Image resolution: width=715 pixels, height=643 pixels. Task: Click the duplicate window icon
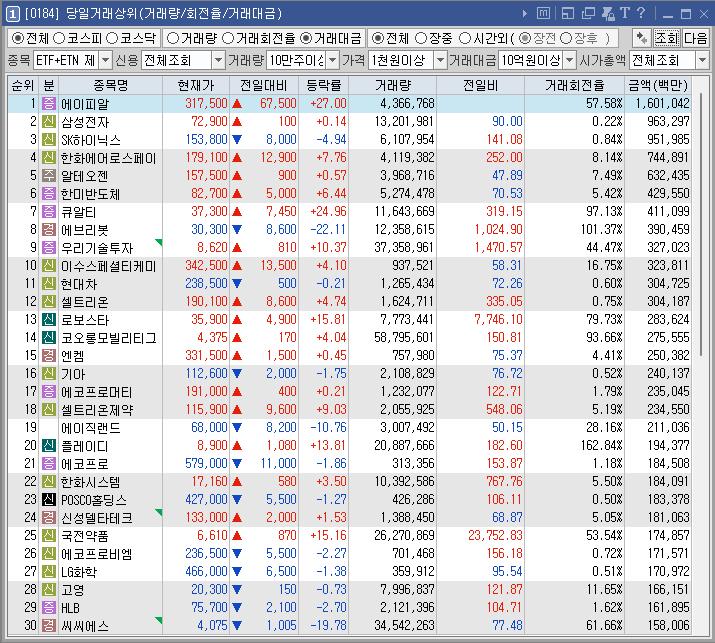(588, 13)
